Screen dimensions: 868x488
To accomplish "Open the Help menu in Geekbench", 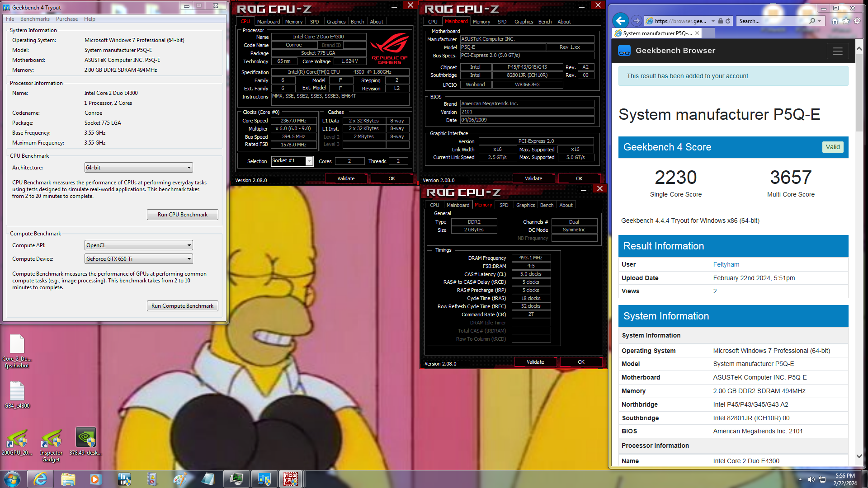I will (x=90, y=19).
